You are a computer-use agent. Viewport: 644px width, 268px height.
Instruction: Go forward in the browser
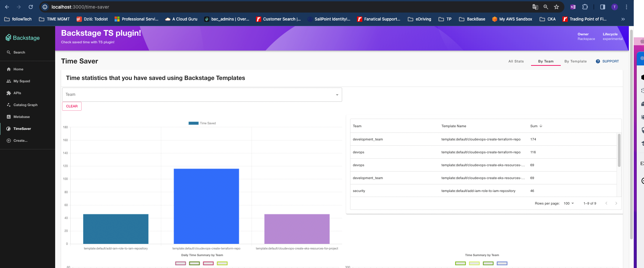tap(19, 7)
